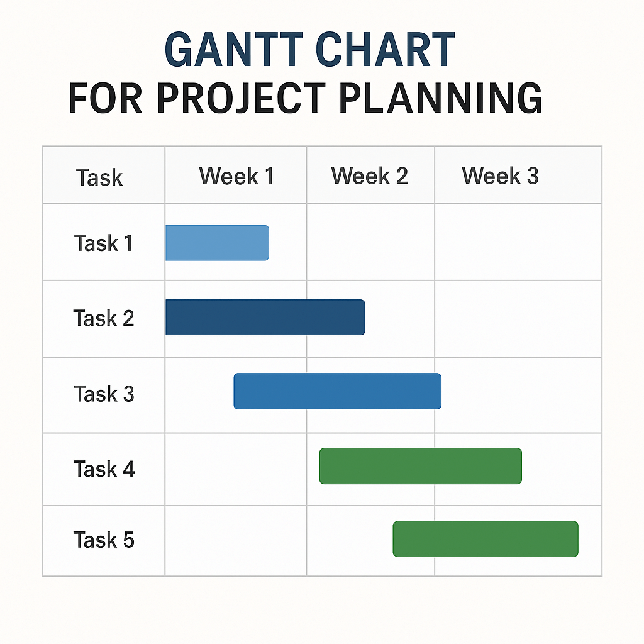Click the empty Week 3 cell of Task 1
The image size is (644, 644).
pos(518,242)
